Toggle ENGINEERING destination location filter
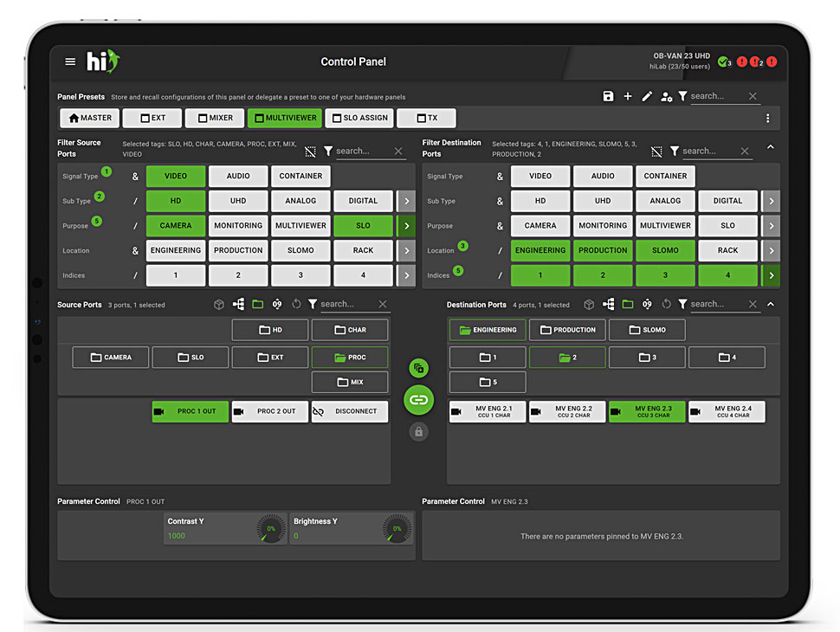Image resolution: width=840 pixels, height=632 pixels. 540,250
